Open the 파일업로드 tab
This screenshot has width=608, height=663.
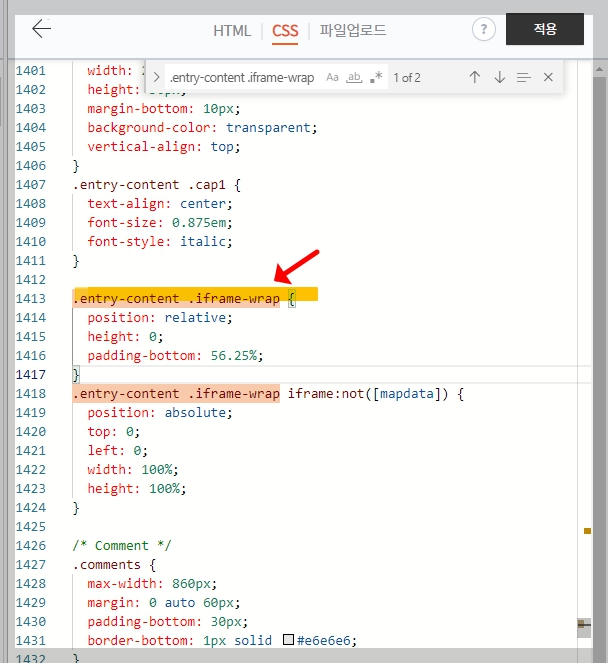coord(353,30)
